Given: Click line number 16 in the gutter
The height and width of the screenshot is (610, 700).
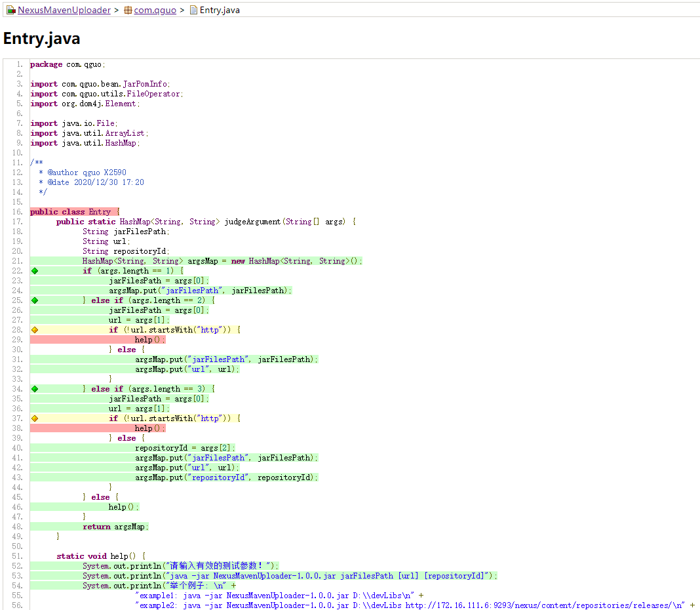Looking at the screenshot, I should 17,212.
